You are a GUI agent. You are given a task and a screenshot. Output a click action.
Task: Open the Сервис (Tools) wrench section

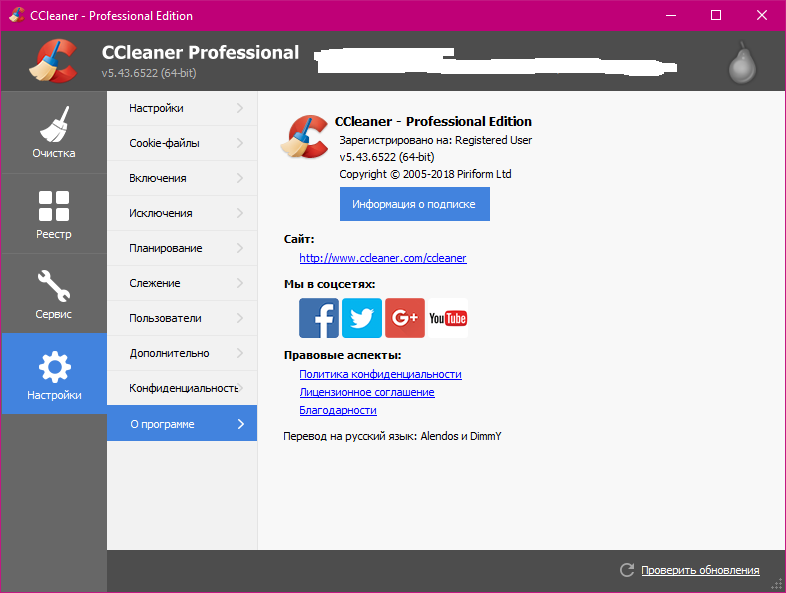click(54, 294)
